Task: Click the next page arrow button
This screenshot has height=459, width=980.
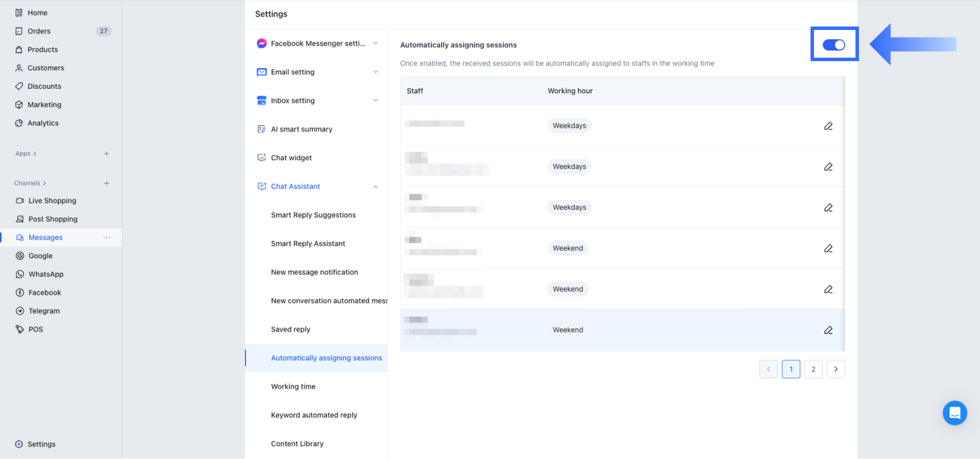Action: (835, 369)
